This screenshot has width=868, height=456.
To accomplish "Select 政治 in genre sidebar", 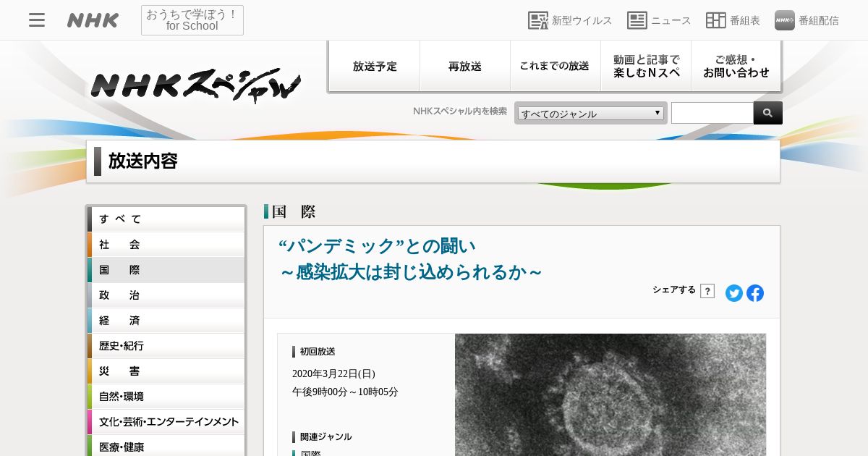I will [x=166, y=295].
